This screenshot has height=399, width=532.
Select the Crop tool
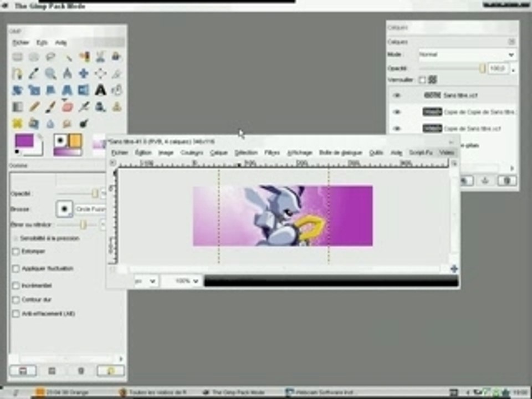click(x=116, y=73)
